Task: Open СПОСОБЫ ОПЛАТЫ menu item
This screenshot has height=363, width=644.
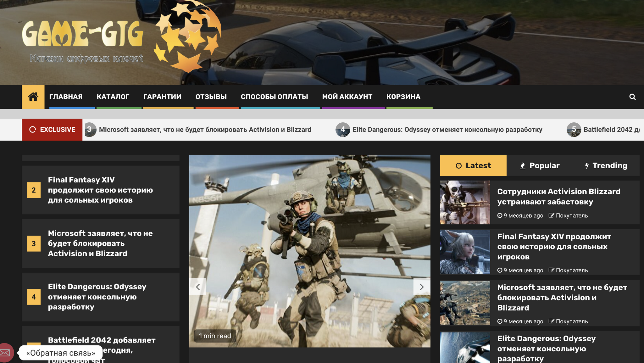Action: tap(275, 97)
